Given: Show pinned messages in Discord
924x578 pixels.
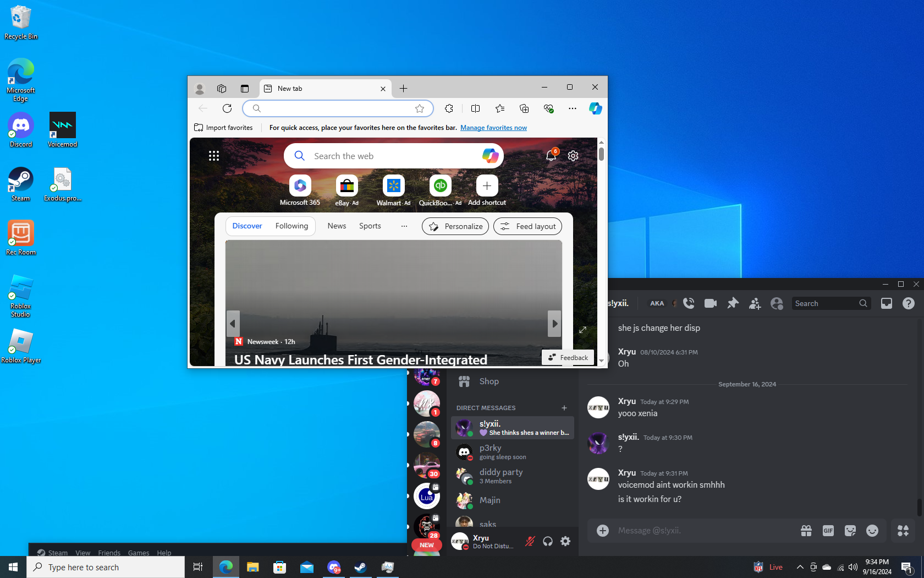Looking at the screenshot, I should [x=733, y=303].
